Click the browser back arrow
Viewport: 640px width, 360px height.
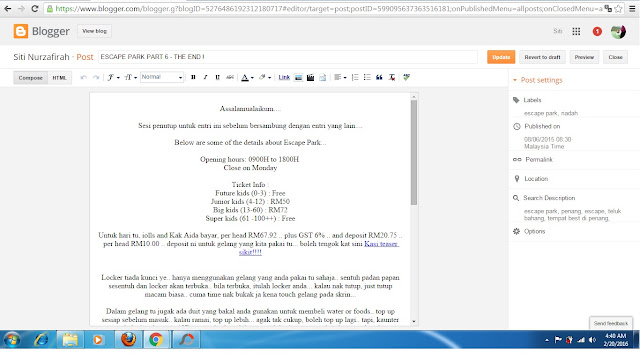pos(8,8)
